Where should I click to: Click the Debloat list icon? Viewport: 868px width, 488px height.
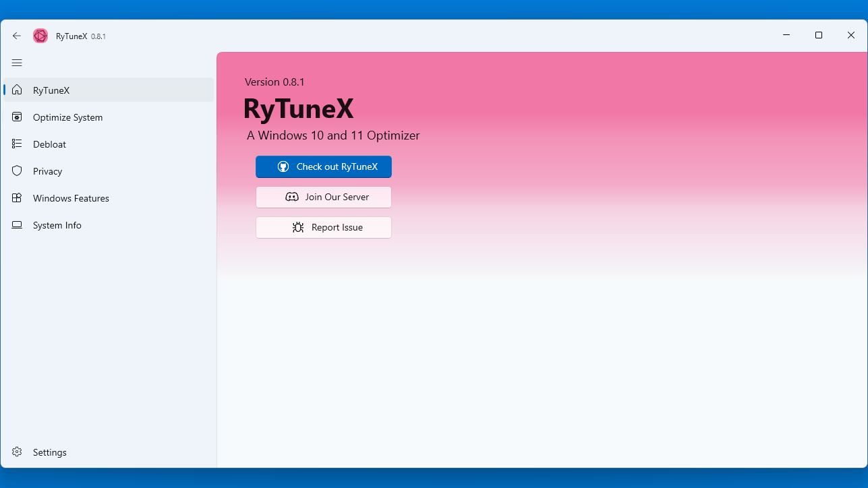18,144
